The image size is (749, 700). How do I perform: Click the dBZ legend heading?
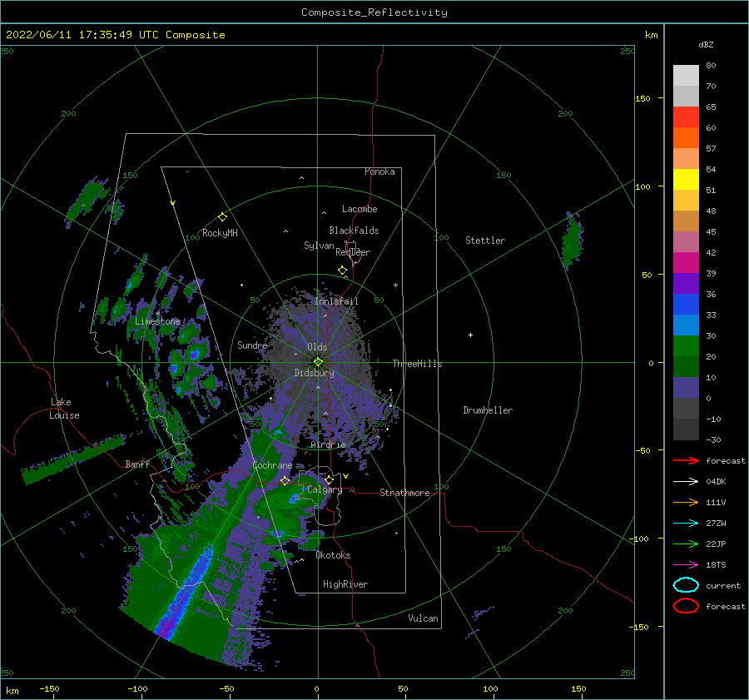pos(706,44)
